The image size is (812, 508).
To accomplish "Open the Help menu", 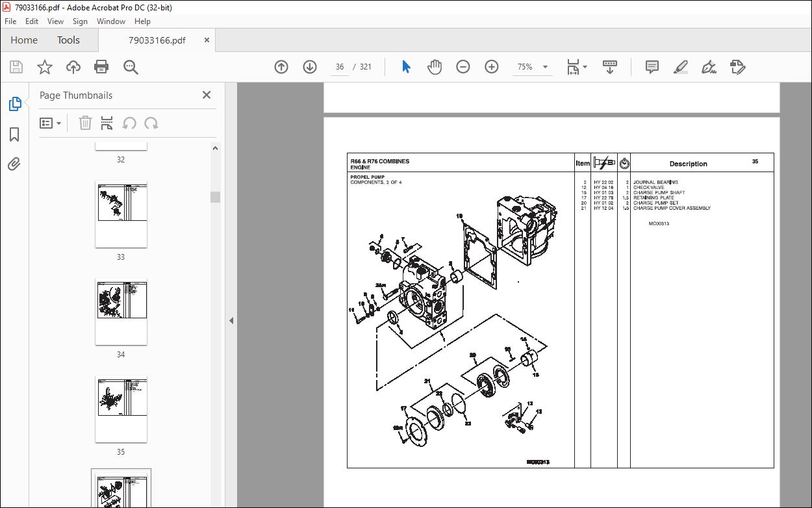I will pyautogui.click(x=142, y=21).
